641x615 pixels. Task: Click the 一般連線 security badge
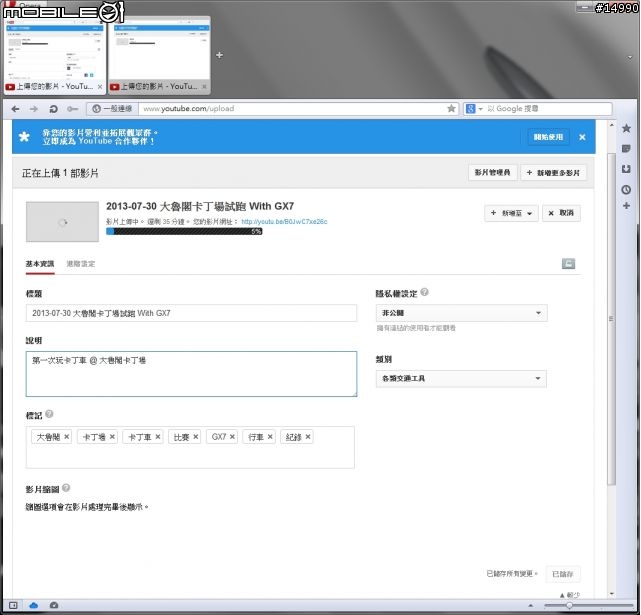coord(112,109)
